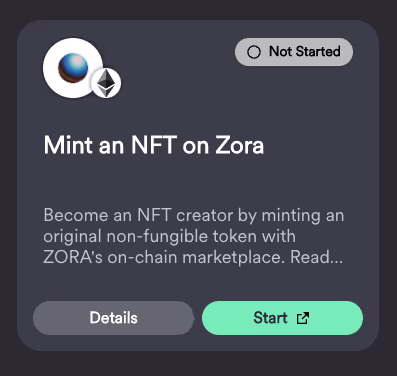This screenshot has width=397, height=376.
Task: Click the circle radio indicator in status pill
Action: pyautogui.click(x=254, y=52)
